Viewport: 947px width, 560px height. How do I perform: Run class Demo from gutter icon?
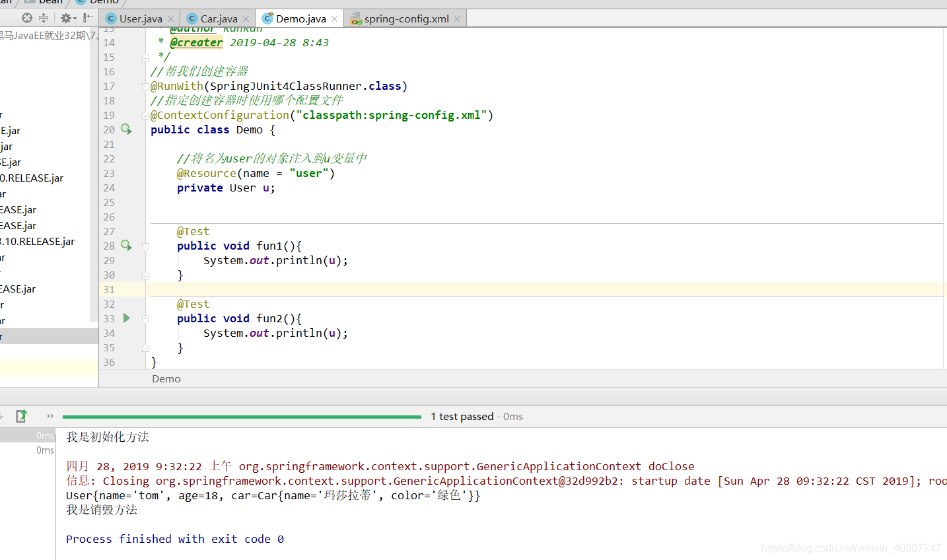pos(126,129)
